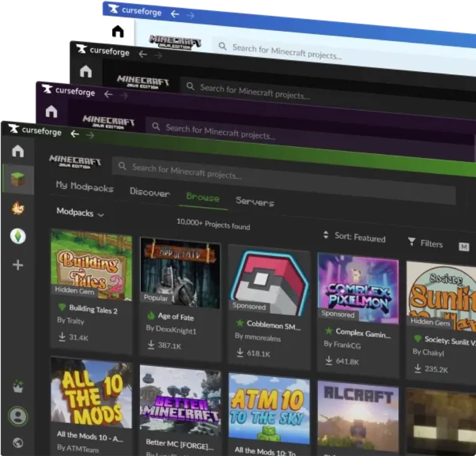Focus the search field in the blue window
Image resolution: width=476 pixels, height=456 pixels.
point(344,56)
